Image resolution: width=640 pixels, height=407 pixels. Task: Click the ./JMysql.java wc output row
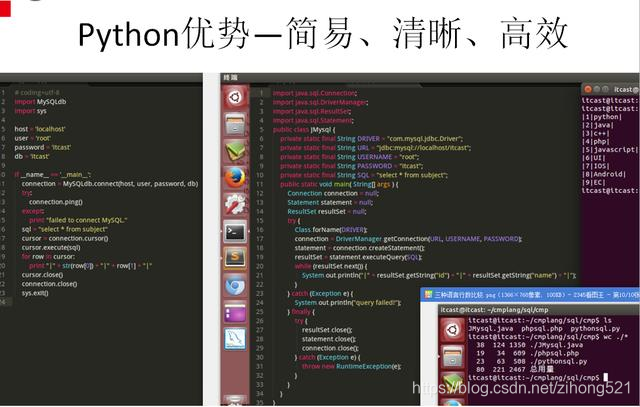(x=529, y=345)
